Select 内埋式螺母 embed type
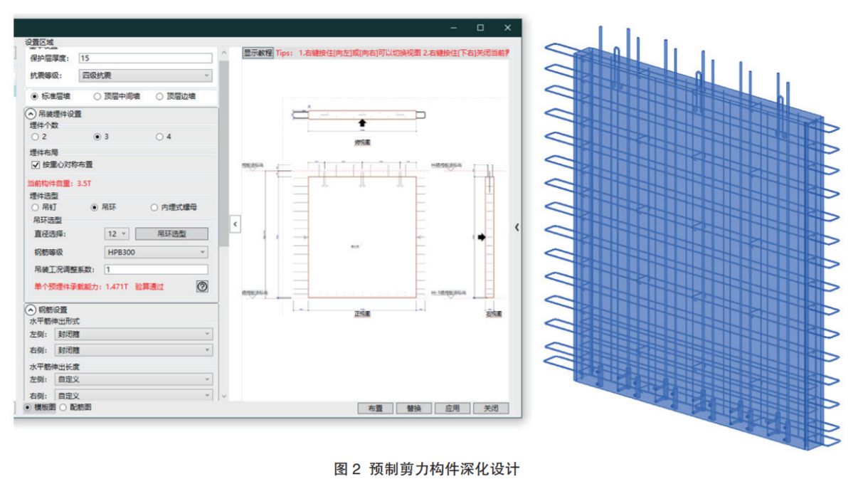868x484 pixels. (x=154, y=207)
